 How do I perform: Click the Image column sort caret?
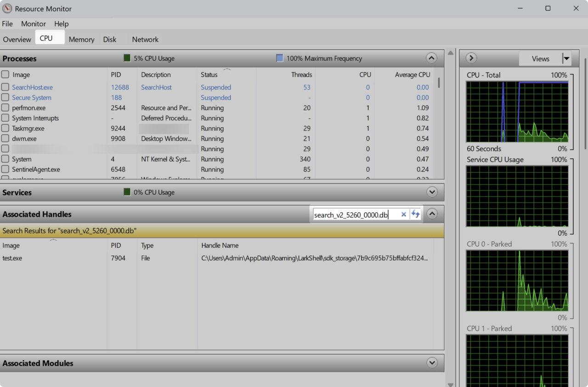pyautogui.click(x=53, y=240)
